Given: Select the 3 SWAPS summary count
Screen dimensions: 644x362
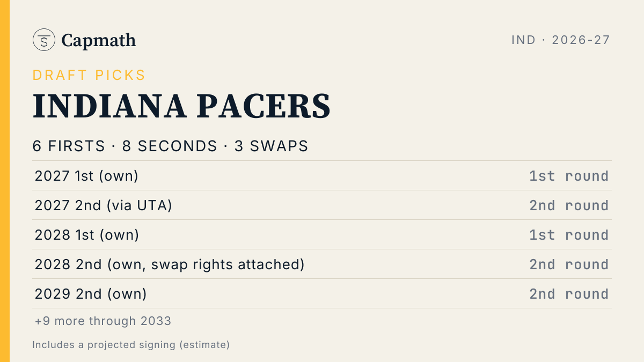Looking at the screenshot, I should (271, 146).
